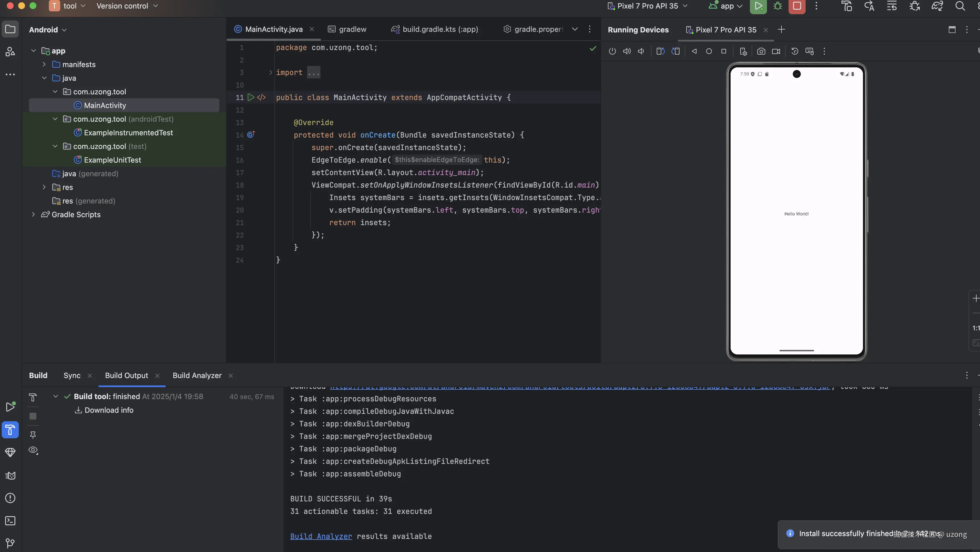Click Build Analyzer link in output
The width and height of the screenshot is (980, 552).
coord(321,536)
